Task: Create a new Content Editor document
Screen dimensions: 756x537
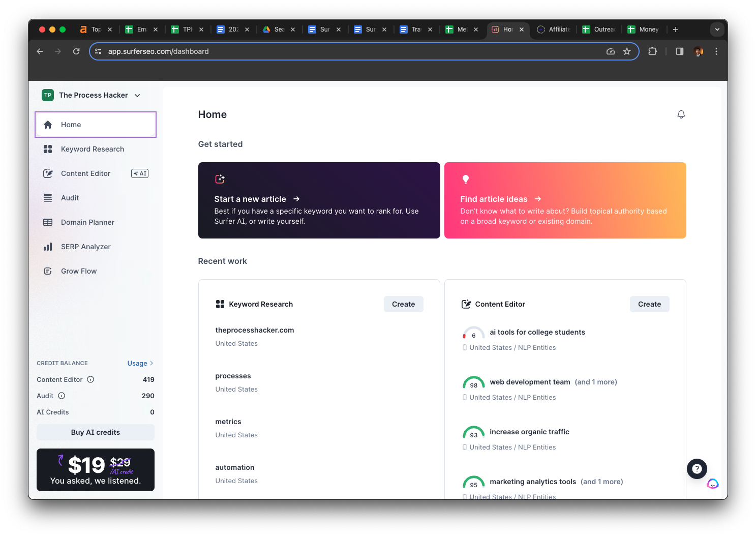Action: pos(649,304)
